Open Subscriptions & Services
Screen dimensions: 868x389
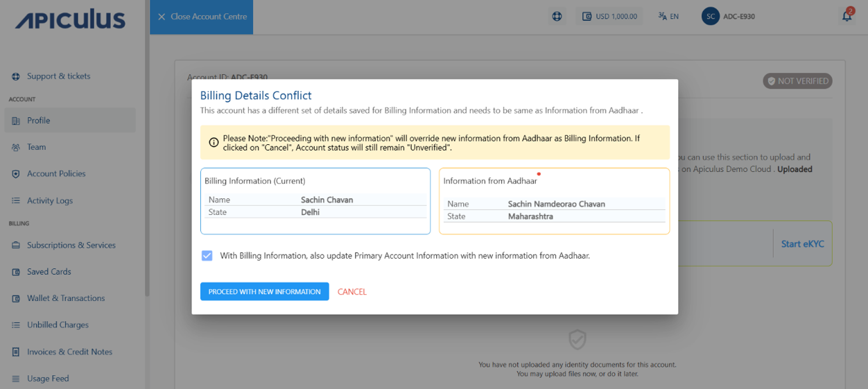pyautogui.click(x=70, y=245)
